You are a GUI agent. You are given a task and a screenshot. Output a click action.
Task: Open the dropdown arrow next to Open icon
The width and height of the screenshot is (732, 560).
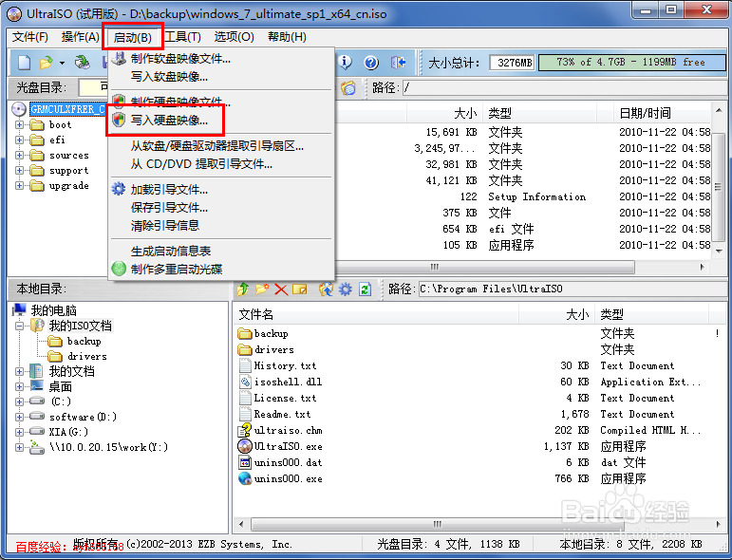click(x=62, y=63)
